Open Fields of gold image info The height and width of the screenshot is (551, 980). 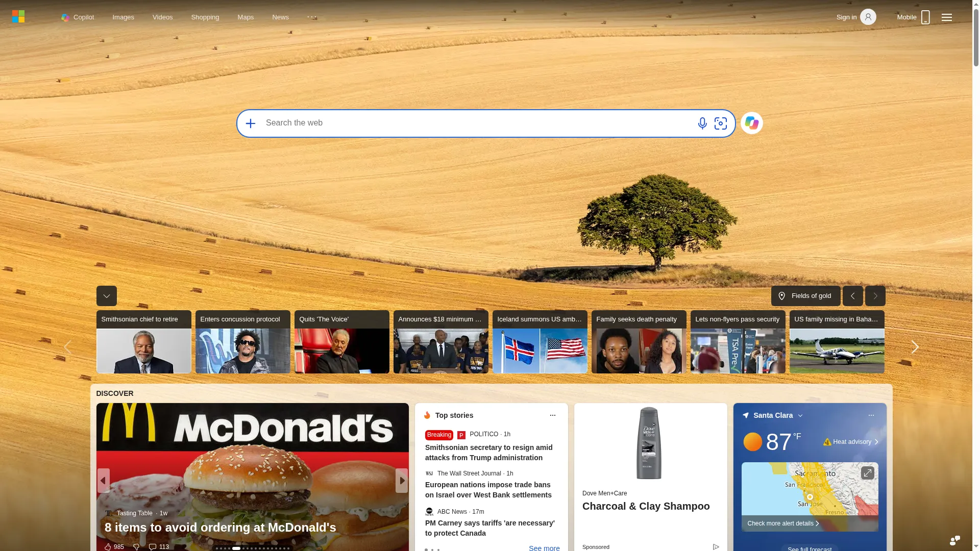805,296
